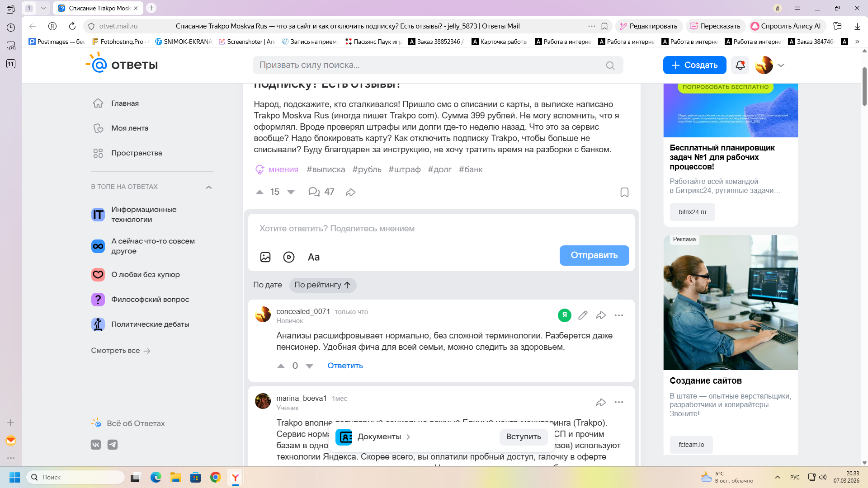Open the profile avatar dropdown chevron
Image resolution: width=868 pixels, height=488 pixels.
coord(781,65)
